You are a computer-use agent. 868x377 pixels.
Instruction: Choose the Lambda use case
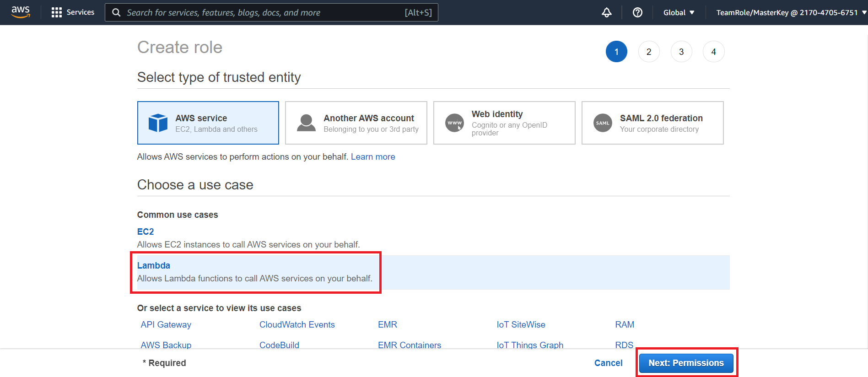click(154, 265)
